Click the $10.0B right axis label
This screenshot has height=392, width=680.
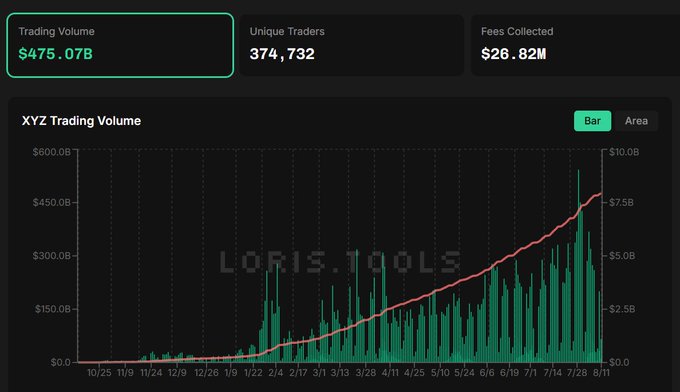[x=624, y=152]
